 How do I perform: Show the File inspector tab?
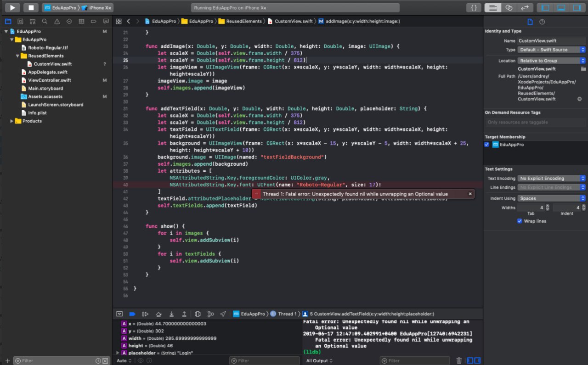click(530, 22)
